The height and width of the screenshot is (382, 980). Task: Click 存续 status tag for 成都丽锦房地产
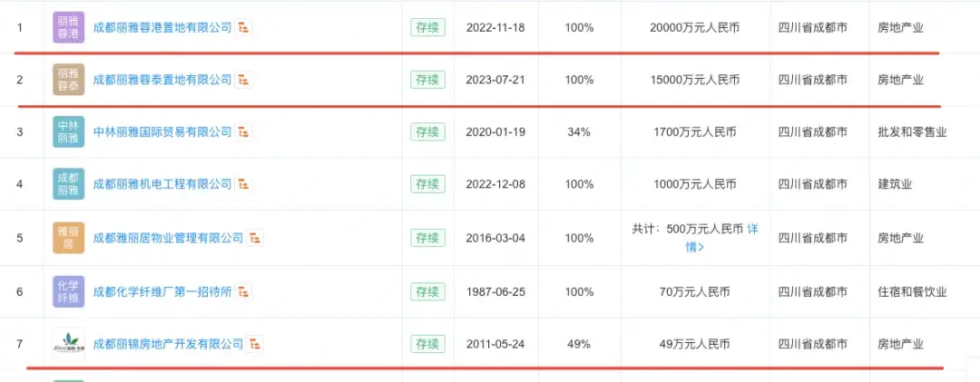(x=428, y=344)
